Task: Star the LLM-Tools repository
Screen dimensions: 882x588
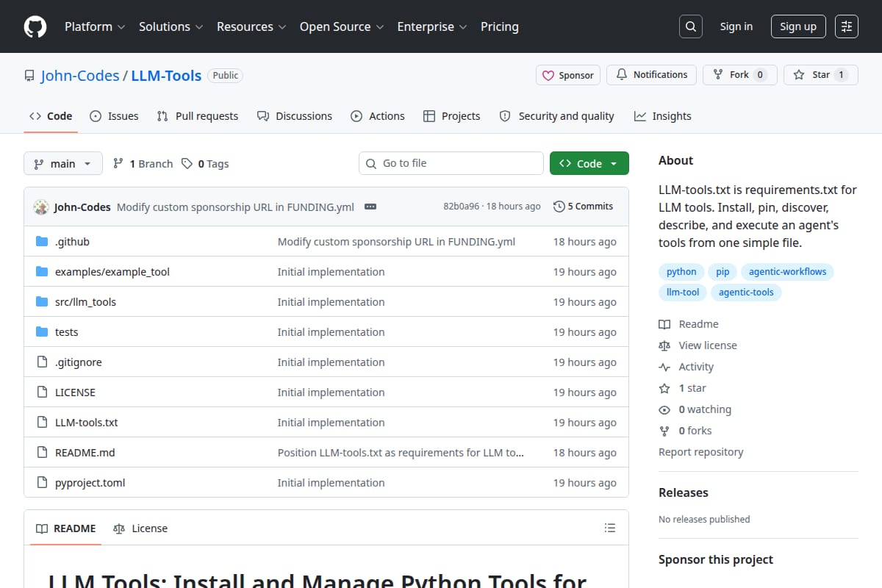Action: (821, 75)
